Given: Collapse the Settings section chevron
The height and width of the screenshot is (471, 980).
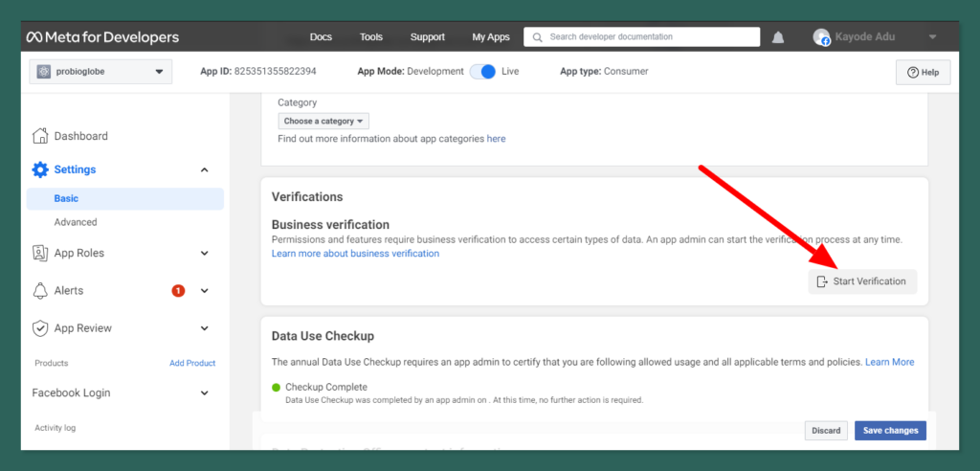Looking at the screenshot, I should [204, 169].
